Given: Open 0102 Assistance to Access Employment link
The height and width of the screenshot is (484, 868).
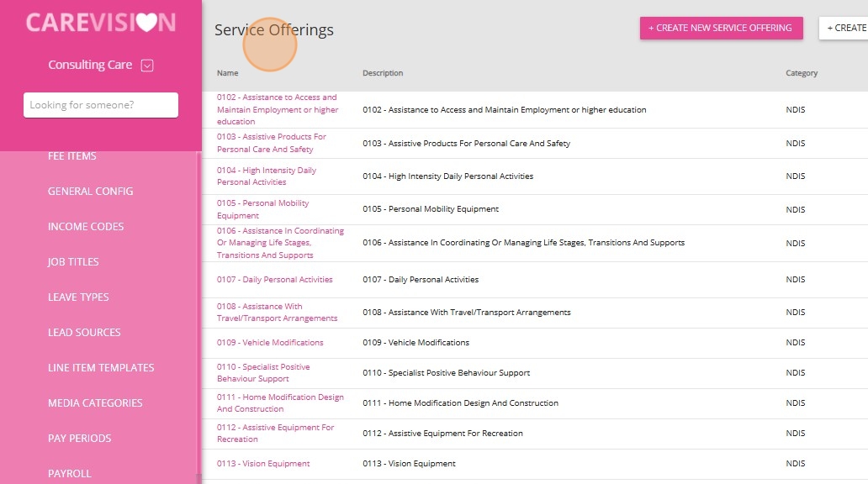Looking at the screenshot, I should [278, 109].
